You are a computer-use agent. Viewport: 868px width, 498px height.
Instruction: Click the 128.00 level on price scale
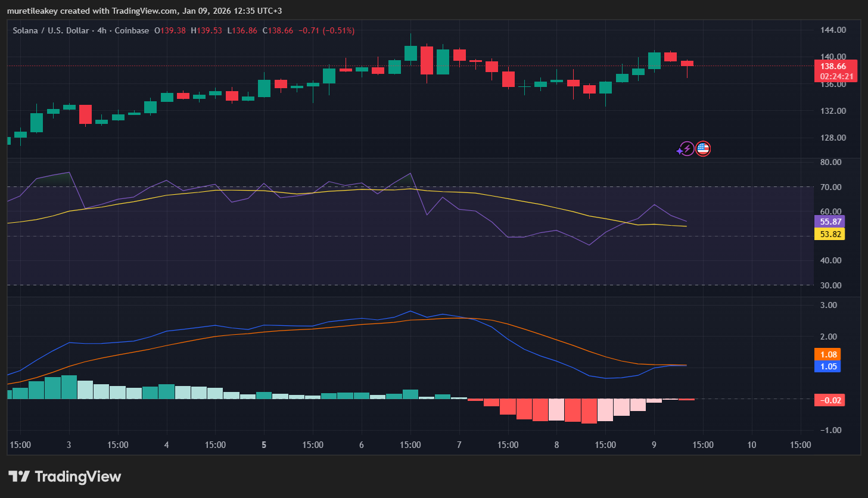tap(833, 138)
